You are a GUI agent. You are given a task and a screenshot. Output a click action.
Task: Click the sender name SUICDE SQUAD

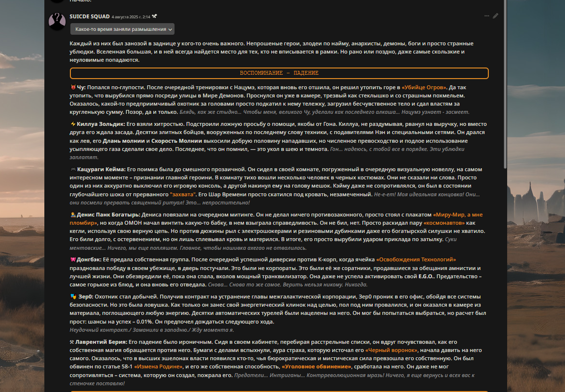pos(89,16)
